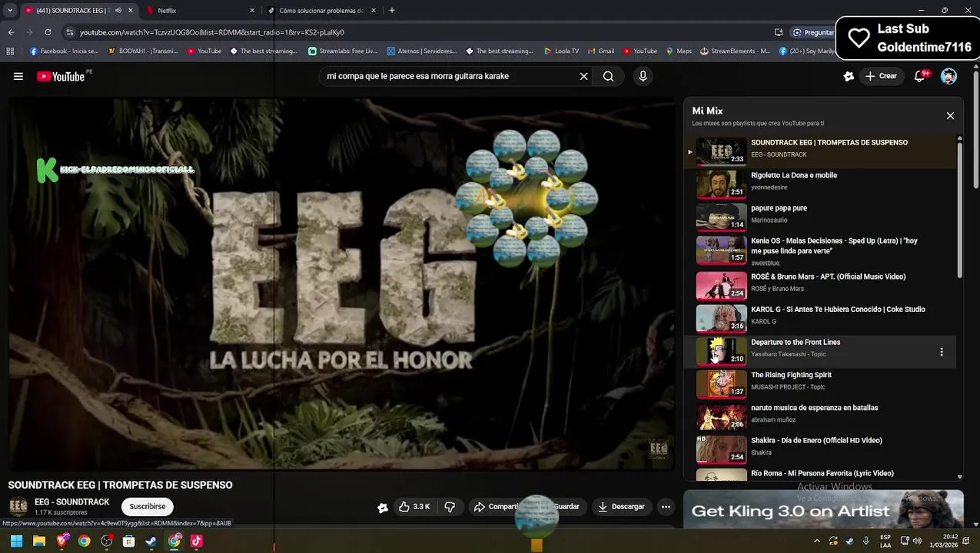Open TikTok app from taskbar
Image resolution: width=980 pixels, height=553 pixels.
tap(197, 541)
